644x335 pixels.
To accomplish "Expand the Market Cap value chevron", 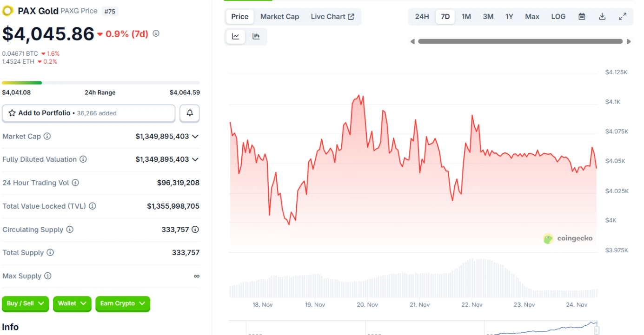I will (x=195, y=137).
